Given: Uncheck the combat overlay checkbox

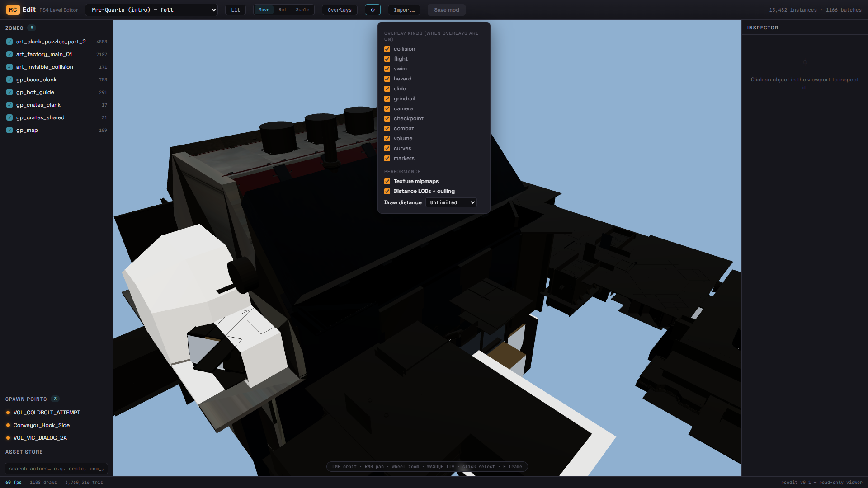Looking at the screenshot, I should click(387, 128).
